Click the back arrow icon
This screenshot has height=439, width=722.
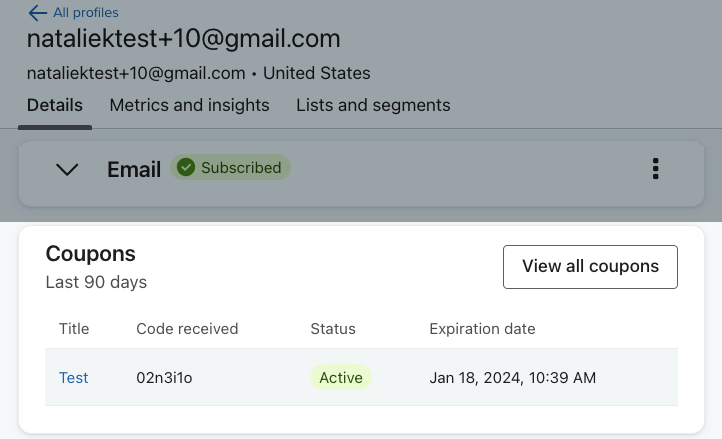tap(37, 13)
